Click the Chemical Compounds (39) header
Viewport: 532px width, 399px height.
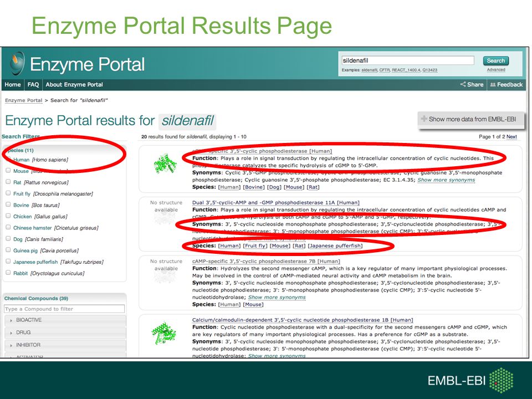click(x=37, y=298)
